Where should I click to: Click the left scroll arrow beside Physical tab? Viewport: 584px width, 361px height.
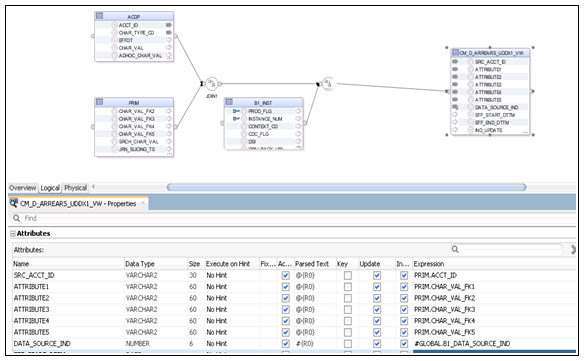[x=93, y=187]
